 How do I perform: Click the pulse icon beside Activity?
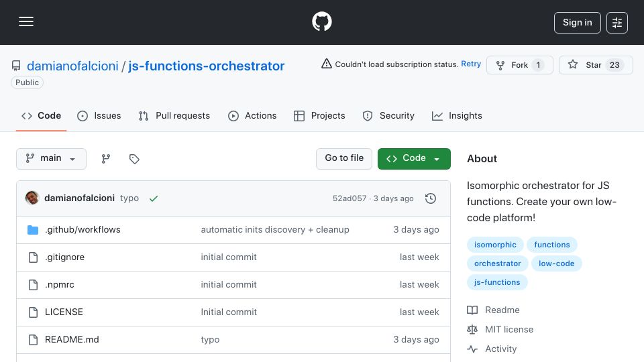click(472, 349)
